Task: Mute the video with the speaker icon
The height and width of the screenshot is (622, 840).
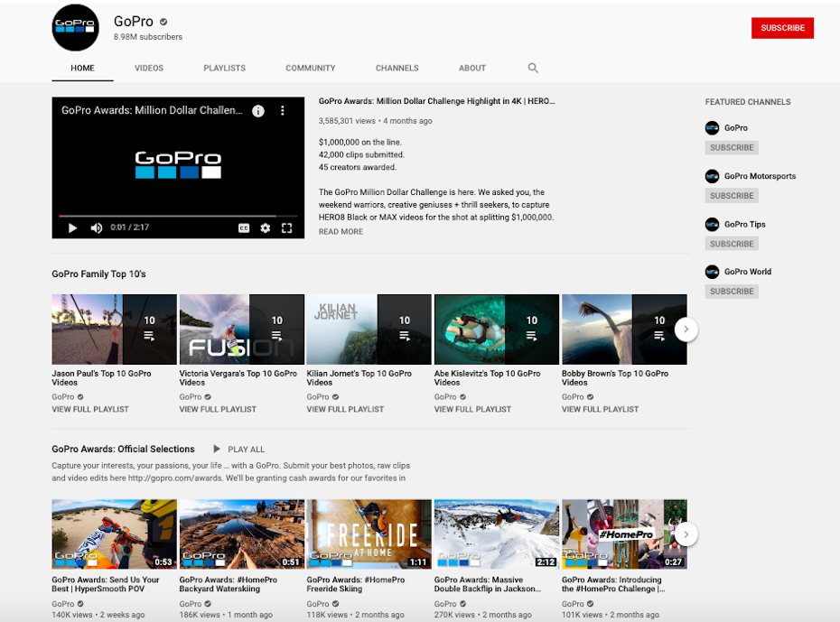Action: [x=97, y=228]
